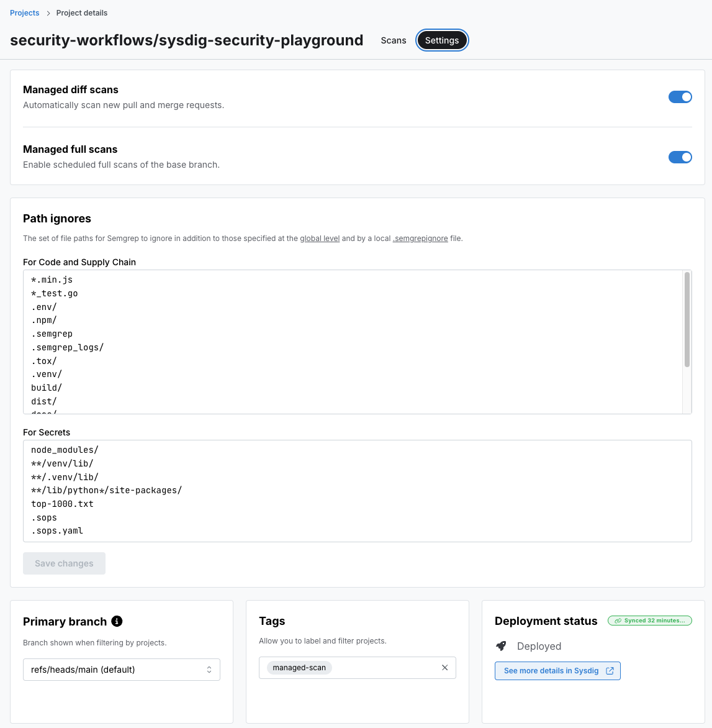The image size is (712, 728).
Task: Turn off Managed full scans
Action: tap(680, 157)
